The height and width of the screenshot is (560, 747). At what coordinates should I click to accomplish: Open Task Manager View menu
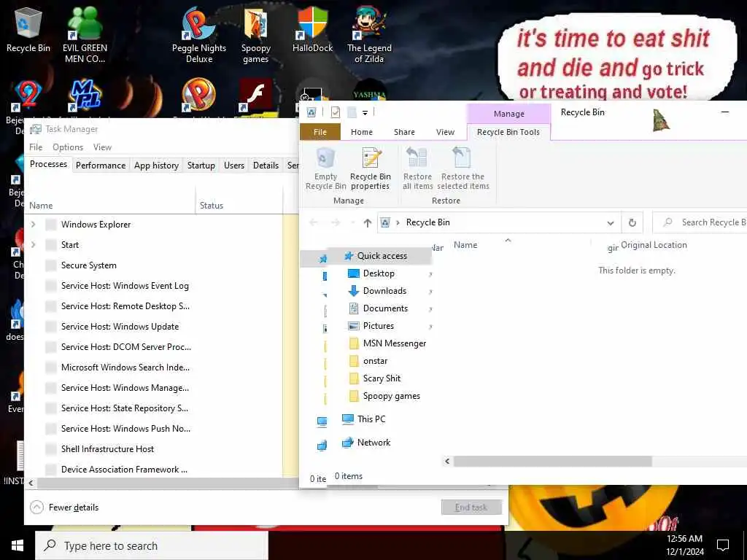[102, 147]
